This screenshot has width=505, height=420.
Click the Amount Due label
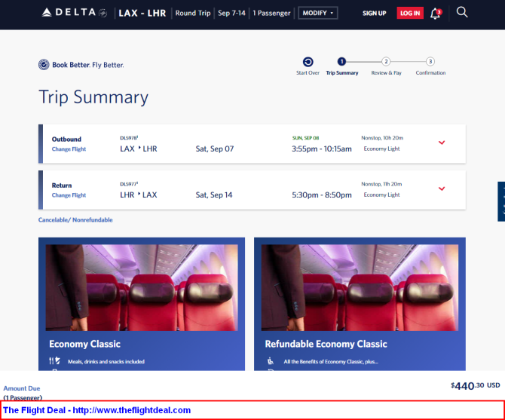(22, 388)
